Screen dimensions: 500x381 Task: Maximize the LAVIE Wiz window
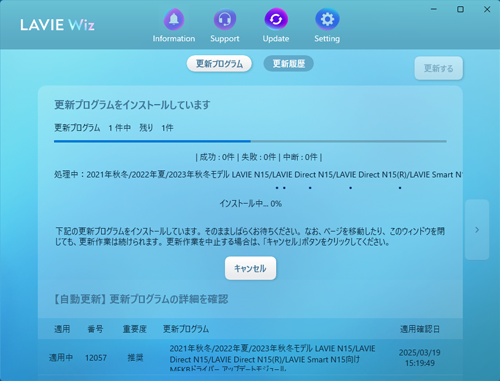click(460, 9)
